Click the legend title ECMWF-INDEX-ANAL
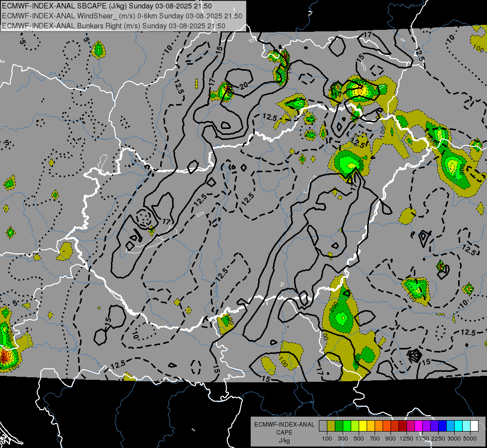The width and height of the screenshot is (487, 448). click(284, 425)
